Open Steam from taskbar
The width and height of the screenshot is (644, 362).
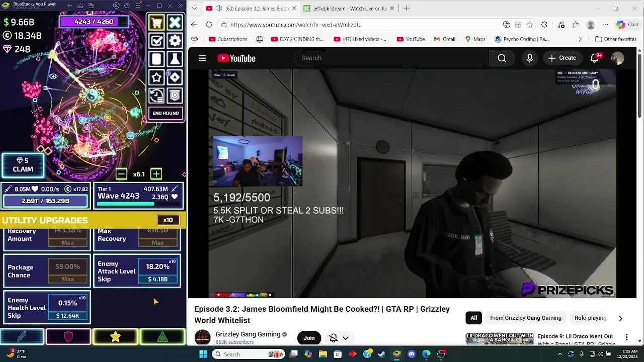pyautogui.click(x=382, y=354)
